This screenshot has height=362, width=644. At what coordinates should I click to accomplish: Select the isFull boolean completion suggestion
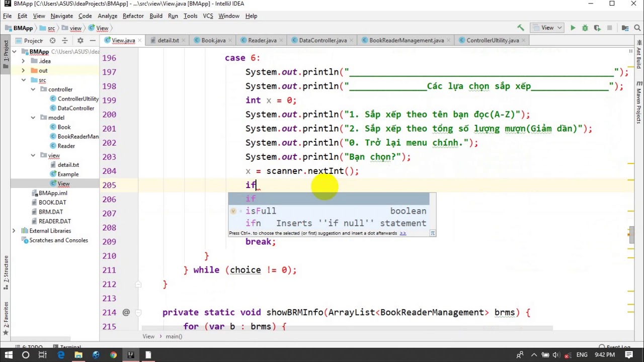click(329, 211)
